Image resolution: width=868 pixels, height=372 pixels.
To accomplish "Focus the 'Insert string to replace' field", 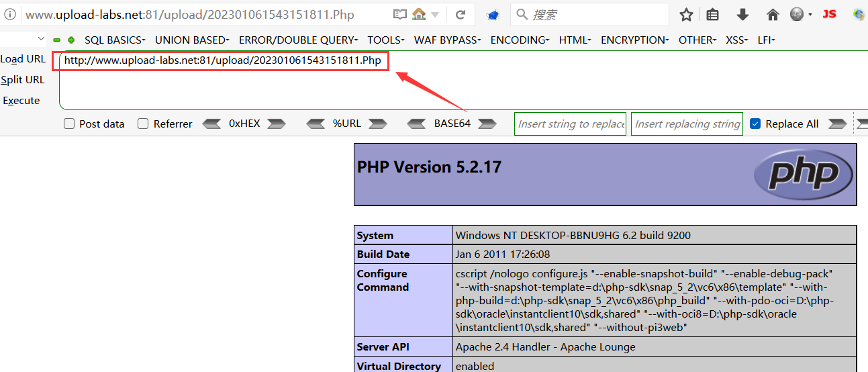I will 571,124.
